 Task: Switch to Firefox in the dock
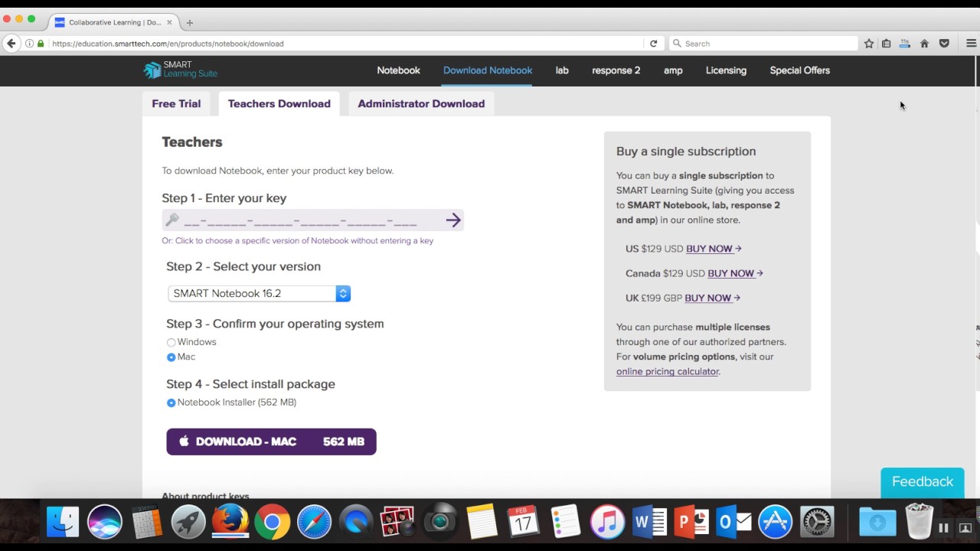tap(230, 523)
